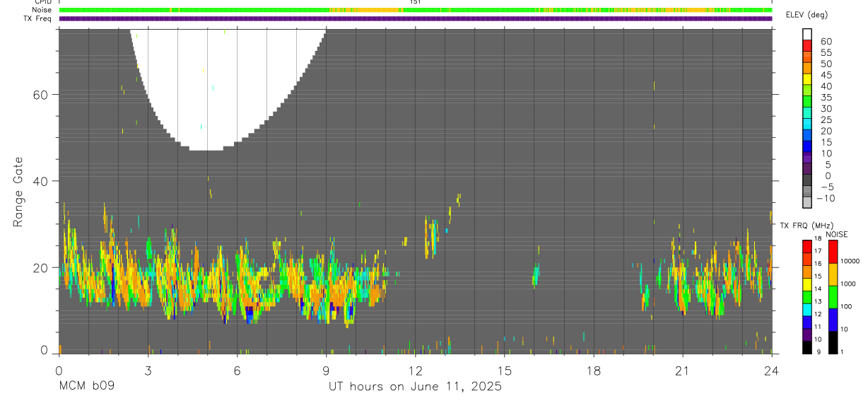Click the purple TX Freq strip above the plot
The height and width of the screenshot is (401, 868).
415,18
